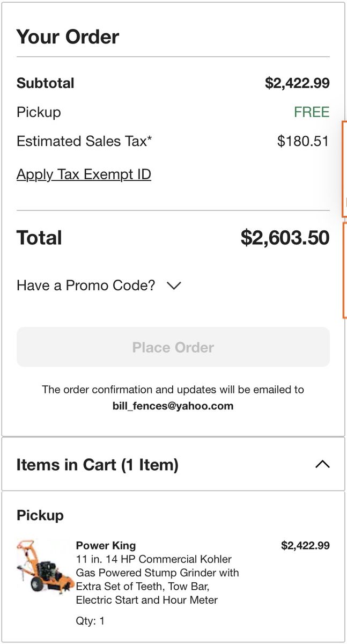Click the $2,603.50 total amount
Screen dimensions: 347x644
coord(285,238)
